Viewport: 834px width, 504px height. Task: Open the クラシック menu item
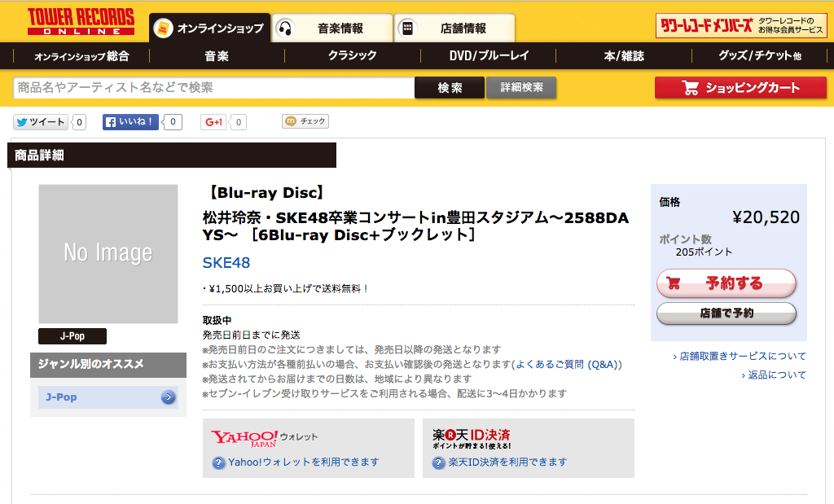[353, 56]
